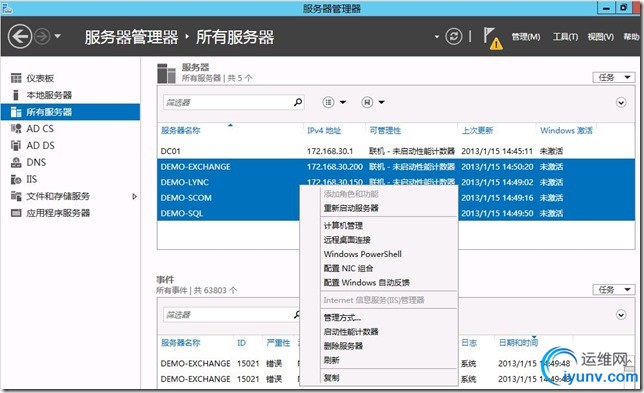Choose 复制 in context menu
Image resolution: width=644 pixels, height=393 pixels.
(331, 377)
